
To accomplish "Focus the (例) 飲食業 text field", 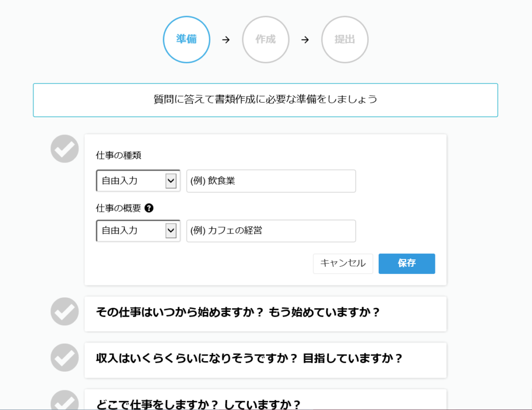I will click(x=271, y=181).
